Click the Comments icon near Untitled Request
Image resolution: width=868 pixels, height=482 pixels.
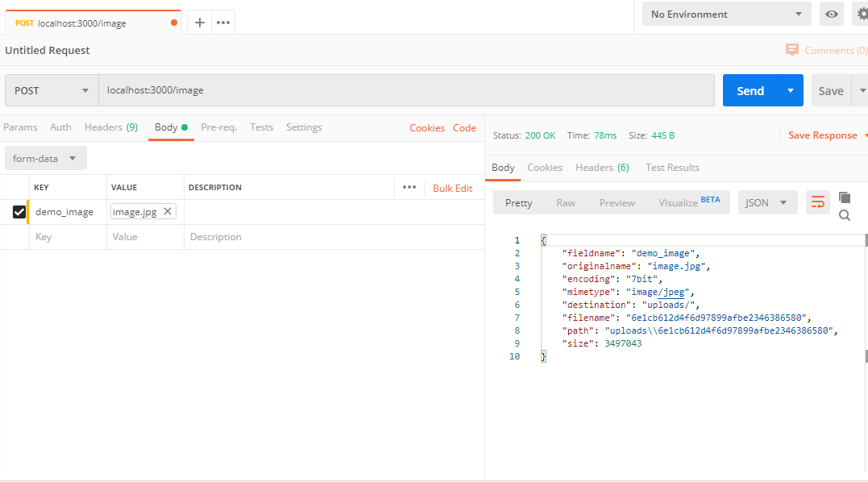point(792,50)
